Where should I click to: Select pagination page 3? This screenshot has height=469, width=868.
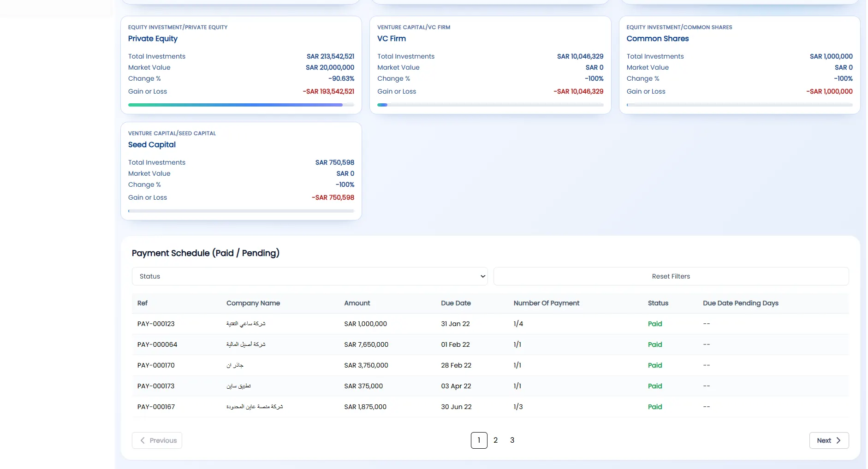pyautogui.click(x=512, y=440)
